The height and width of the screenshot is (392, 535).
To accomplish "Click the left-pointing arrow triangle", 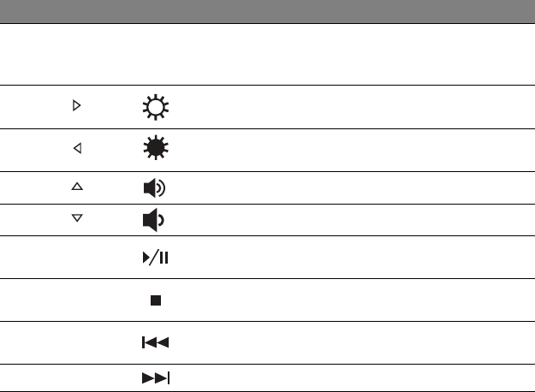I will pos(76,149).
